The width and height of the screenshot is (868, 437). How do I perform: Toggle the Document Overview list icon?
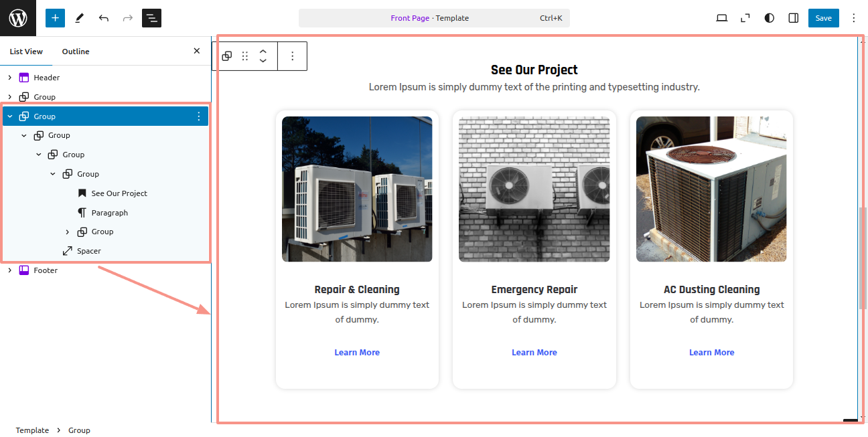click(151, 18)
